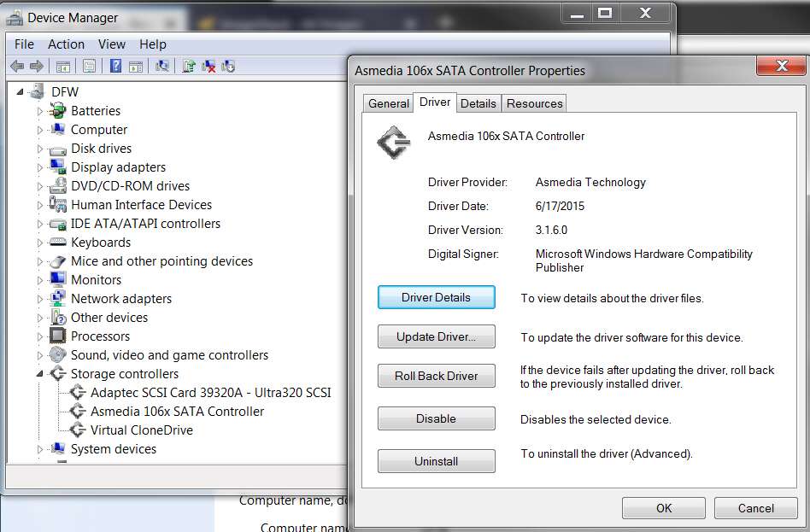Click Scan for hardware changes toolbar icon

(x=162, y=66)
